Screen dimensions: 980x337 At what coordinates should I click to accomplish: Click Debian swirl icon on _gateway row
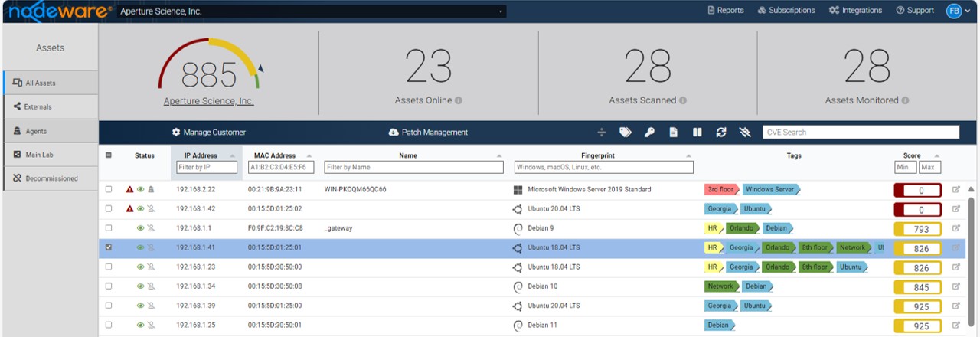click(x=518, y=227)
